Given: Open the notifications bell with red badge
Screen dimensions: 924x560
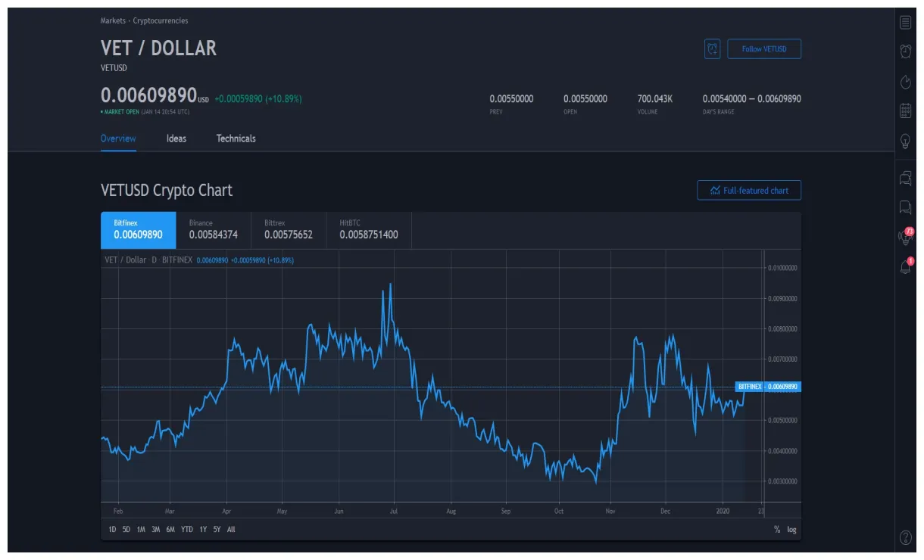Looking at the screenshot, I should pos(904,265).
